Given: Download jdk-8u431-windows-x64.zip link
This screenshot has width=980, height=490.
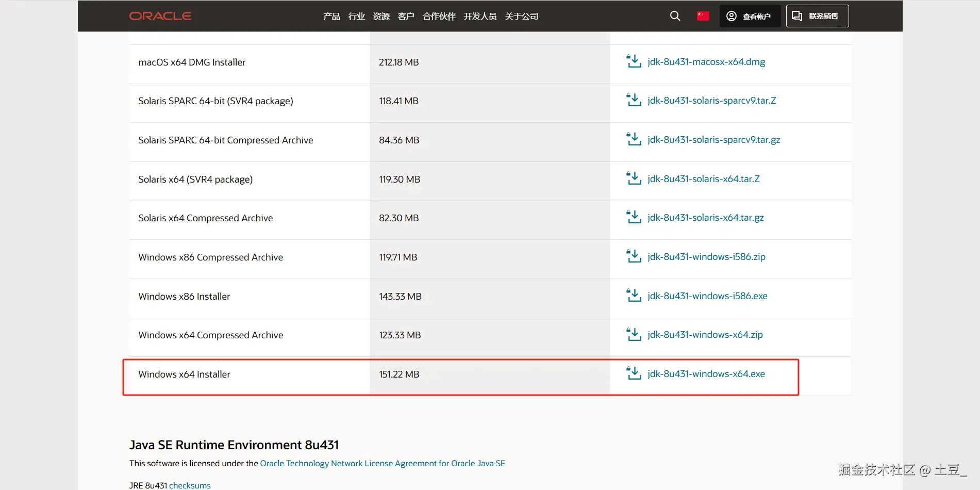Looking at the screenshot, I should (x=705, y=335).
